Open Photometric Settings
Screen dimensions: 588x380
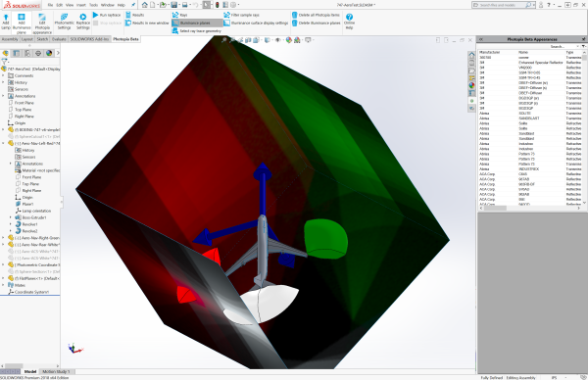[x=64, y=22]
